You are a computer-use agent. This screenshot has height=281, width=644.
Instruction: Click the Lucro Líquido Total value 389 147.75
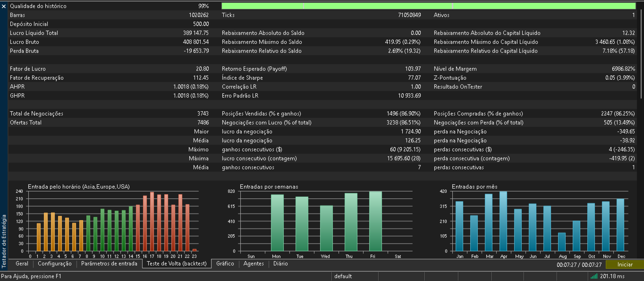coord(196,33)
